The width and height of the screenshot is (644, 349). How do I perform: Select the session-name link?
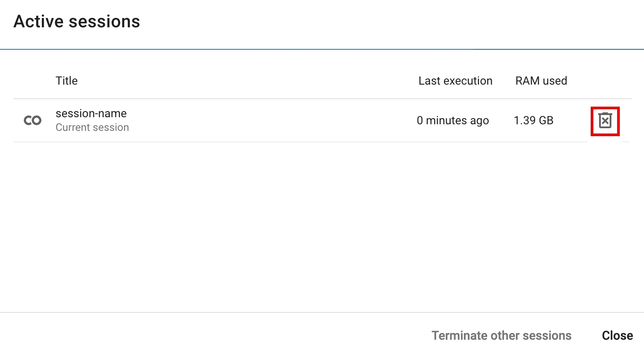[91, 113]
